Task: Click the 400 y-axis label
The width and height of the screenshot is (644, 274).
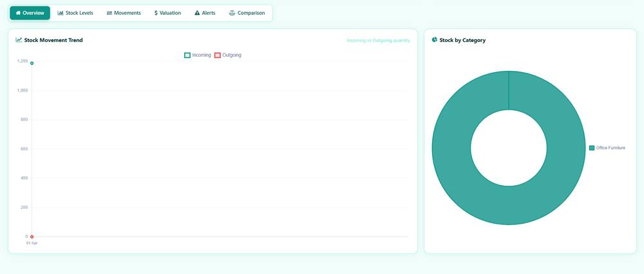Action: (24, 178)
